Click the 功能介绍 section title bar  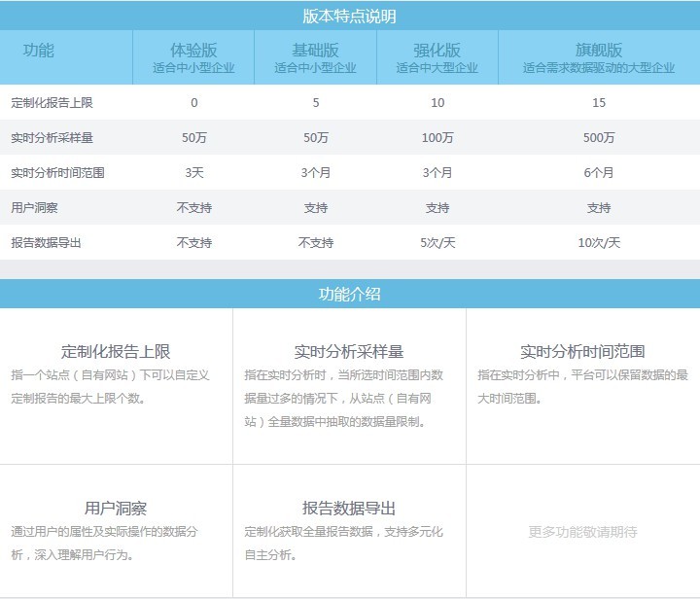click(x=350, y=294)
